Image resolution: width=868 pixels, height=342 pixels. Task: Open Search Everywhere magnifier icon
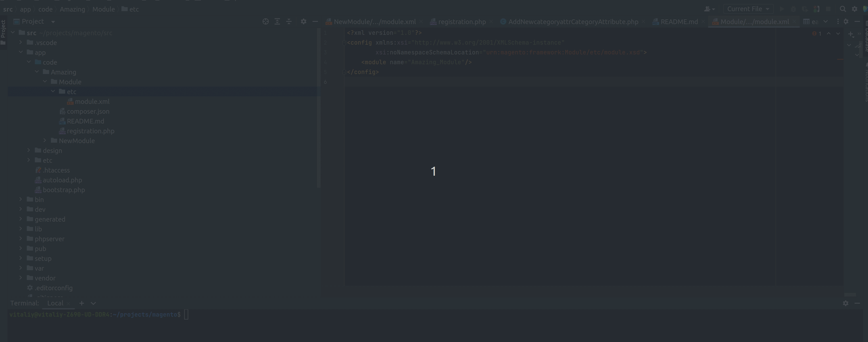[843, 9]
